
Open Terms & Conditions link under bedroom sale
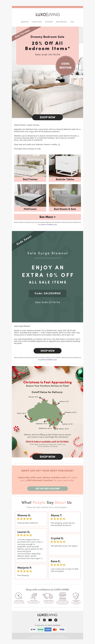click(47, 224)
